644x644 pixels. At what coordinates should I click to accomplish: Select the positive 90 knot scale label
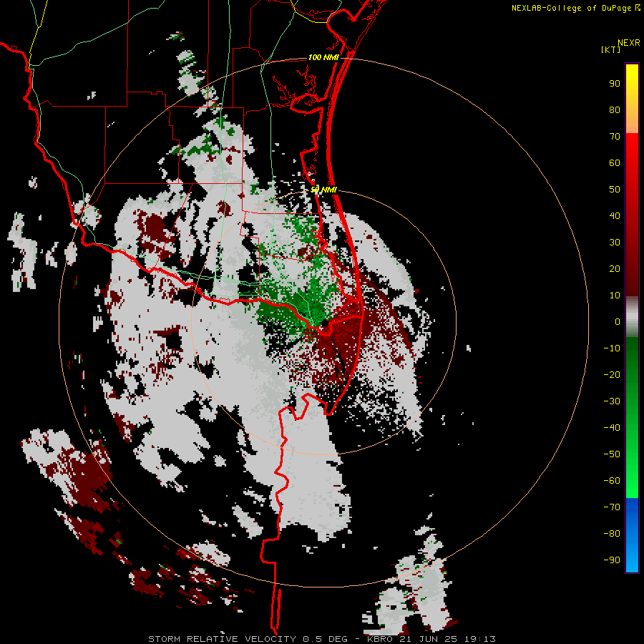coord(615,84)
